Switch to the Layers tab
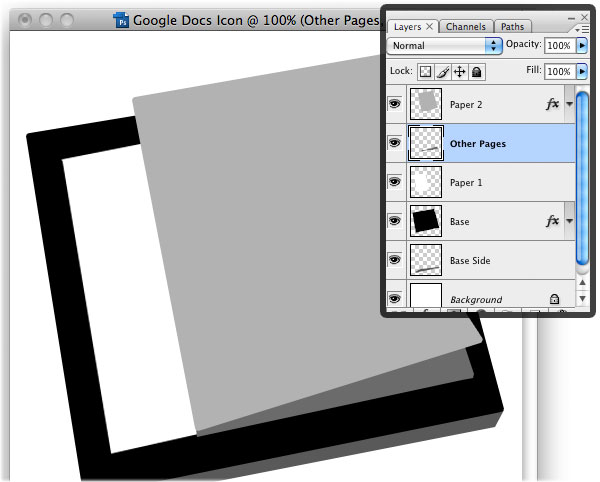 click(407, 27)
